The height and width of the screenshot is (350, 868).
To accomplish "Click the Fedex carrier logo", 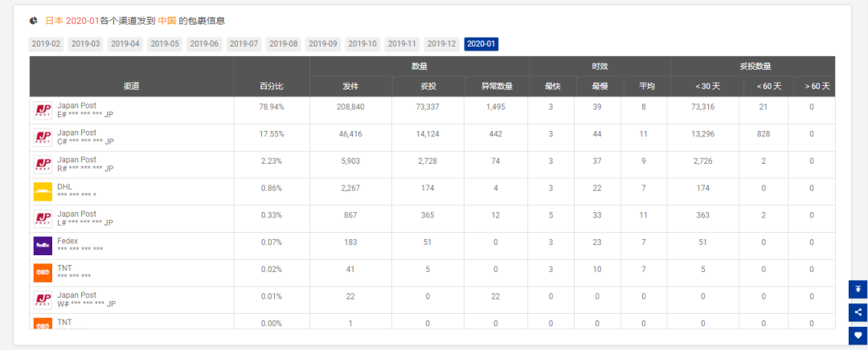I will coord(43,246).
